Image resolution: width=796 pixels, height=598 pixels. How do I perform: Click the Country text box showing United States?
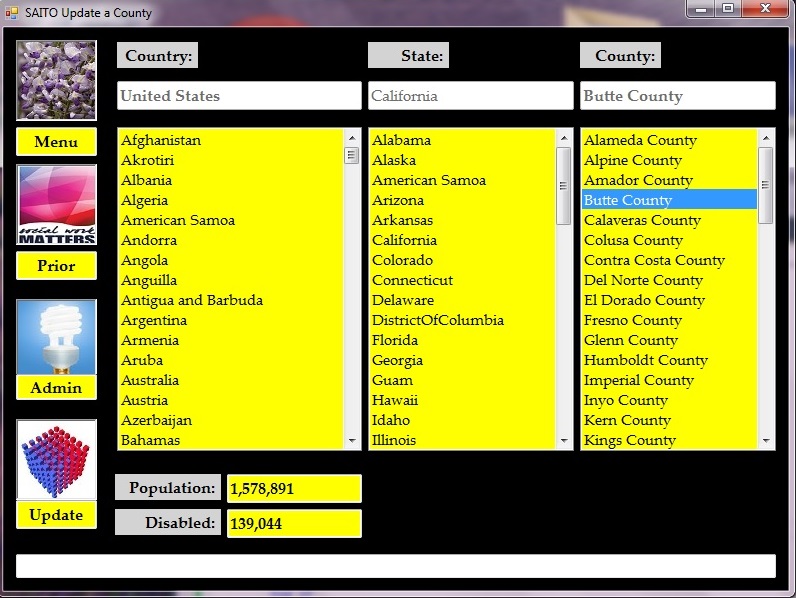(x=238, y=96)
